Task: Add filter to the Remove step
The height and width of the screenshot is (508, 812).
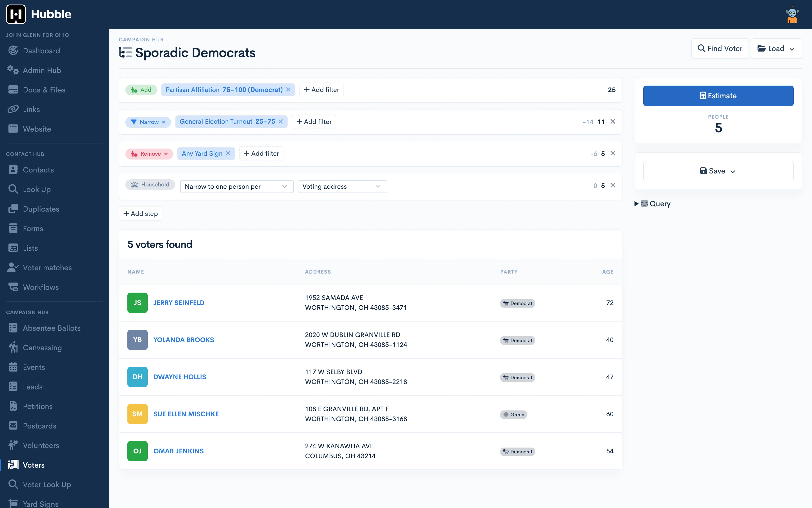Action: pyautogui.click(x=261, y=153)
